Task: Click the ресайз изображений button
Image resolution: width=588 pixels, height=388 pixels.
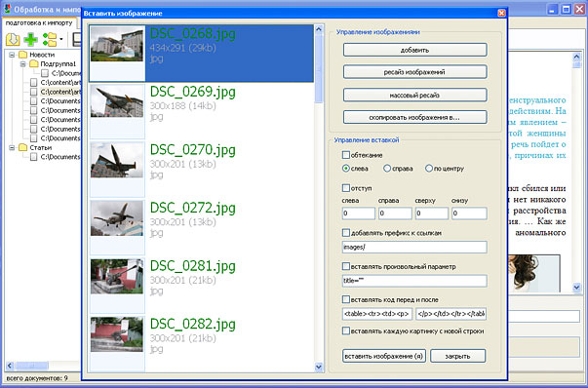Action: pos(415,72)
